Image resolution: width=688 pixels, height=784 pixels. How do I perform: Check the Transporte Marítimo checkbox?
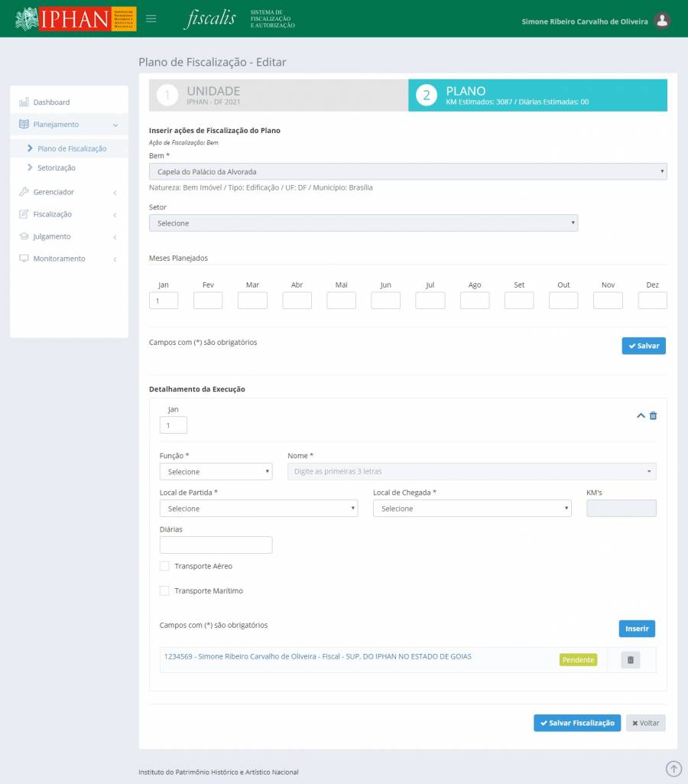pyautogui.click(x=164, y=590)
